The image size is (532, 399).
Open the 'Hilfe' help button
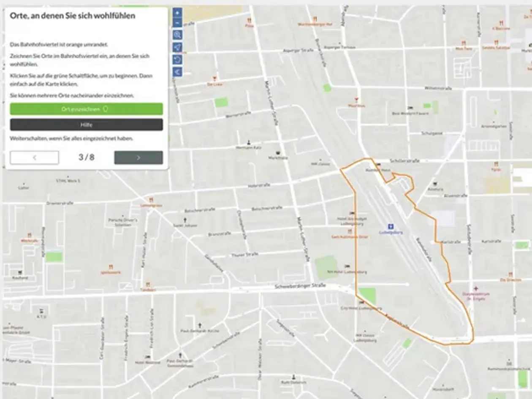pyautogui.click(x=87, y=125)
